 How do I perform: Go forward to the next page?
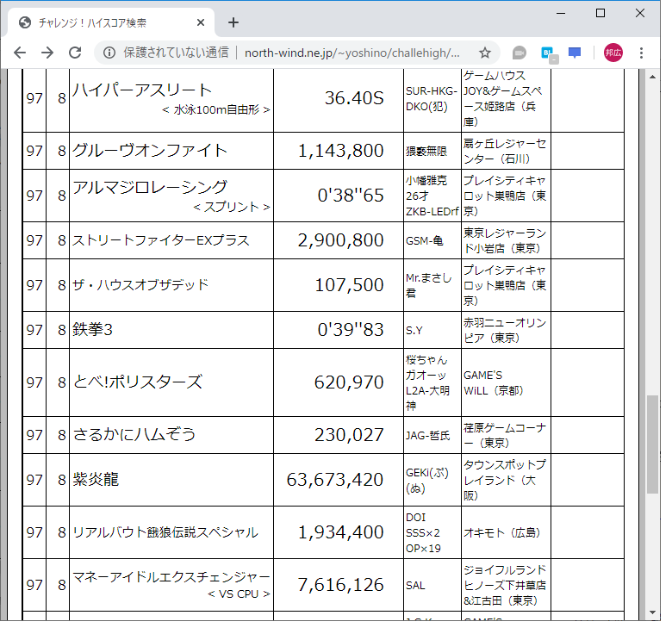[x=47, y=53]
